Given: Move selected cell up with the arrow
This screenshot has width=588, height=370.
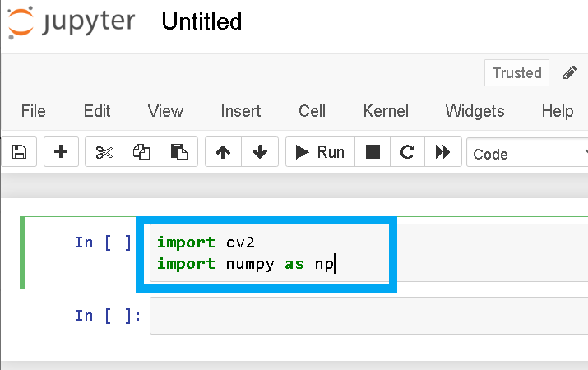Looking at the screenshot, I should (x=223, y=152).
